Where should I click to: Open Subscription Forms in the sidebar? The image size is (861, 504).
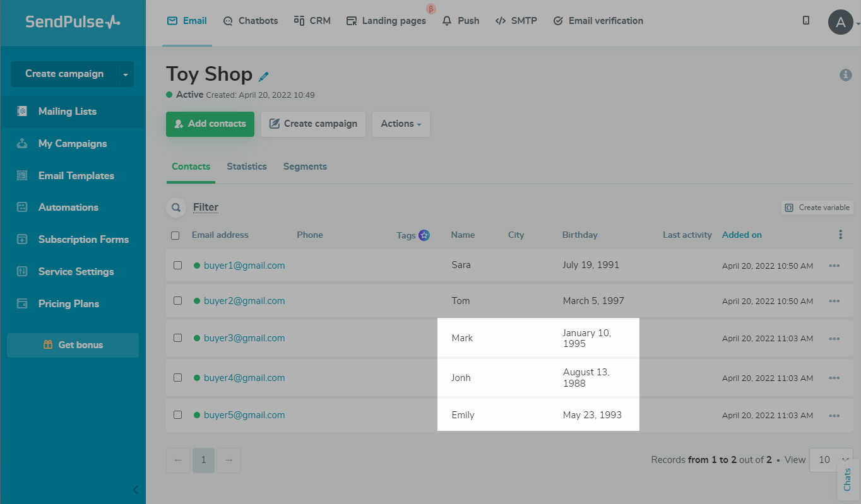click(x=73, y=240)
